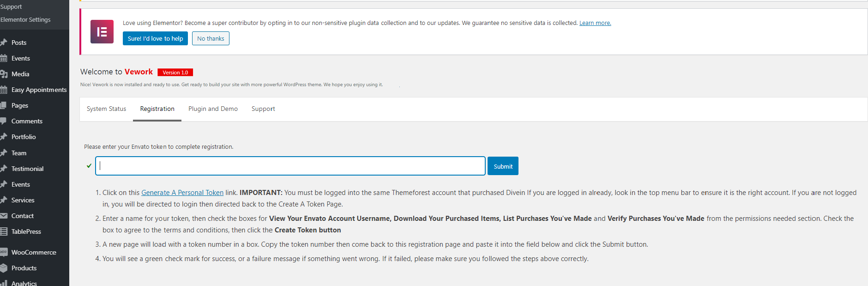Screen dimensions: 868x286
Task: Click the green check mark beside the token field
Action: coord(89,166)
